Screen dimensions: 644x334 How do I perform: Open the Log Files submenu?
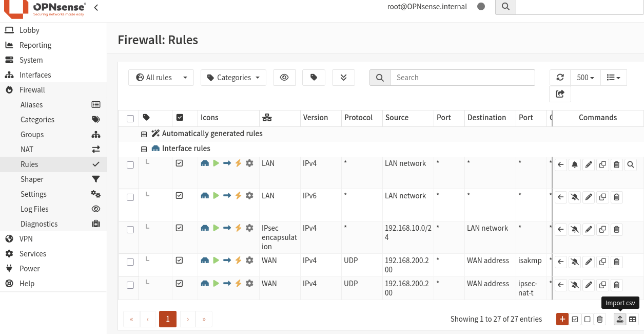[53, 209]
